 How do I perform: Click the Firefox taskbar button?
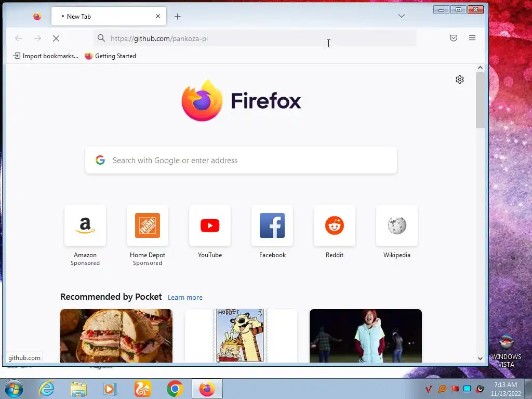pyautogui.click(x=207, y=389)
